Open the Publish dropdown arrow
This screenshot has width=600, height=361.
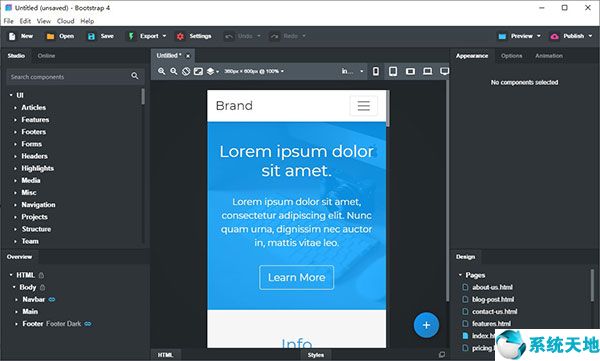point(590,36)
